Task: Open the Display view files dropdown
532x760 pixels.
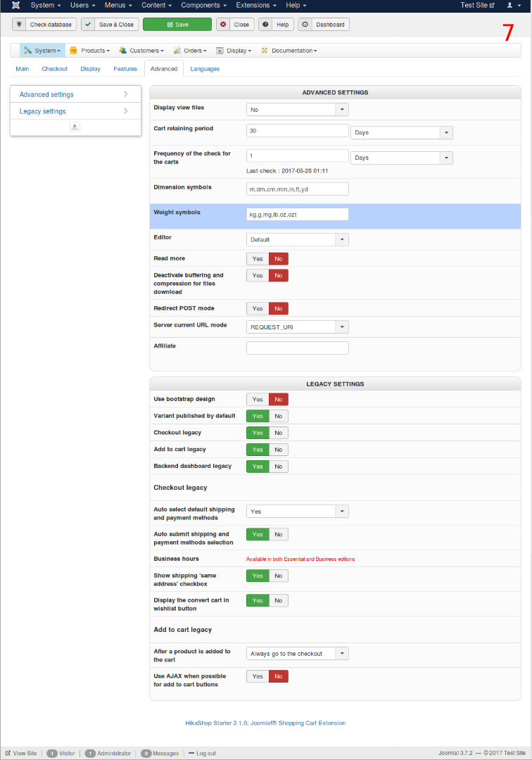Action: tap(298, 110)
